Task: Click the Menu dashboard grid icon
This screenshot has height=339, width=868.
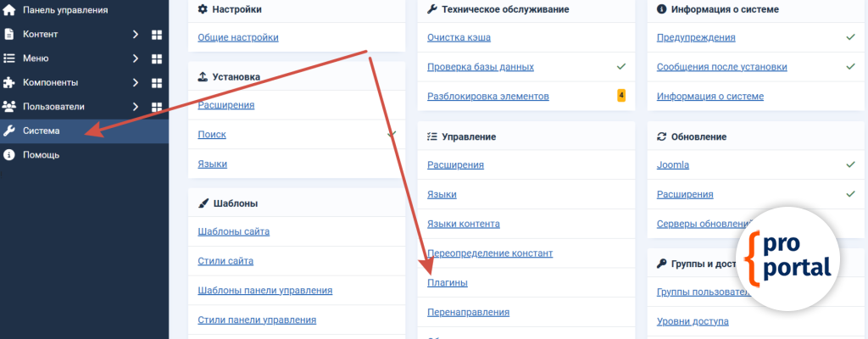Action: click(x=156, y=59)
